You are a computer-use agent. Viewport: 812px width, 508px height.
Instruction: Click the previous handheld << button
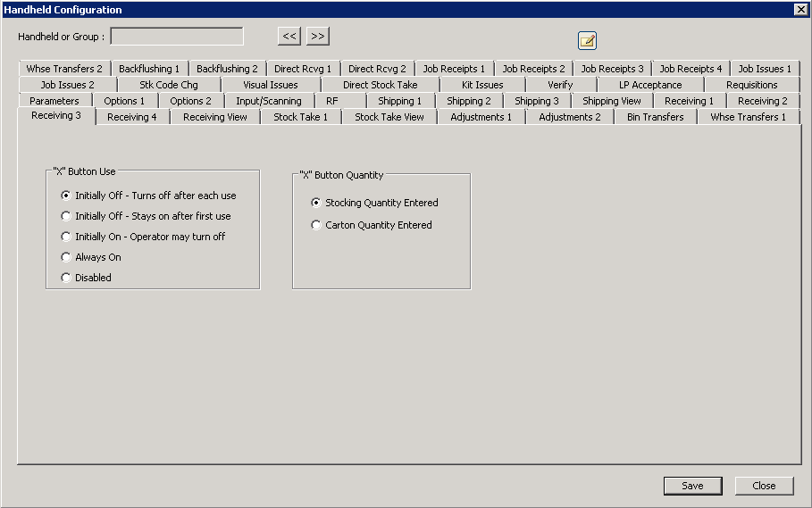(x=289, y=36)
